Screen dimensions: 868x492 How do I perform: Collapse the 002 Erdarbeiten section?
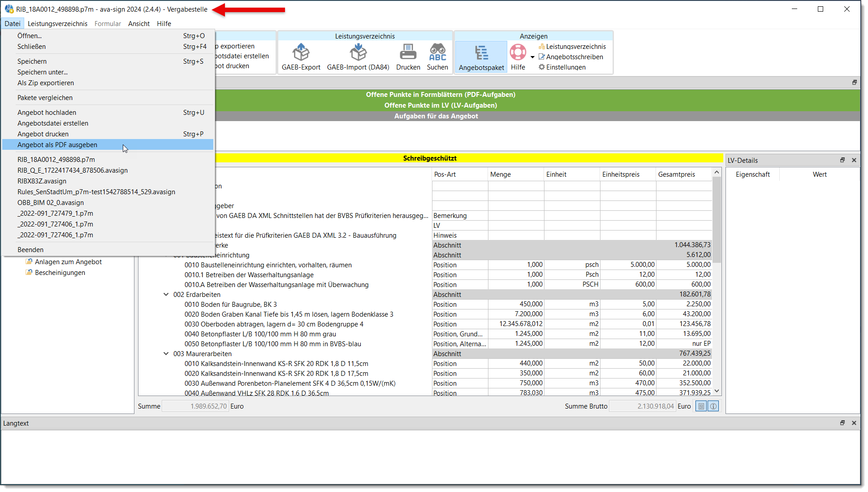(x=166, y=295)
